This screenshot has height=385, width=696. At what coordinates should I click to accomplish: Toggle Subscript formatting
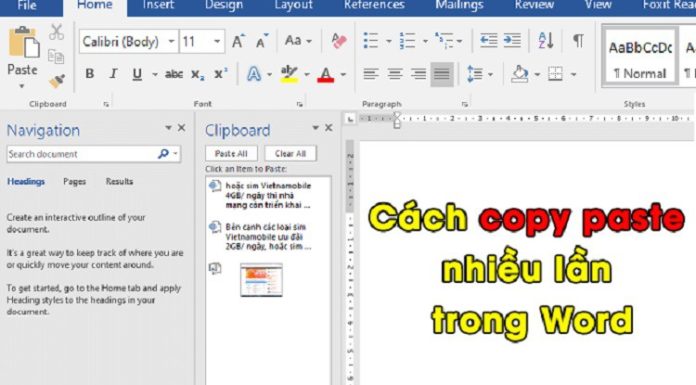198,75
